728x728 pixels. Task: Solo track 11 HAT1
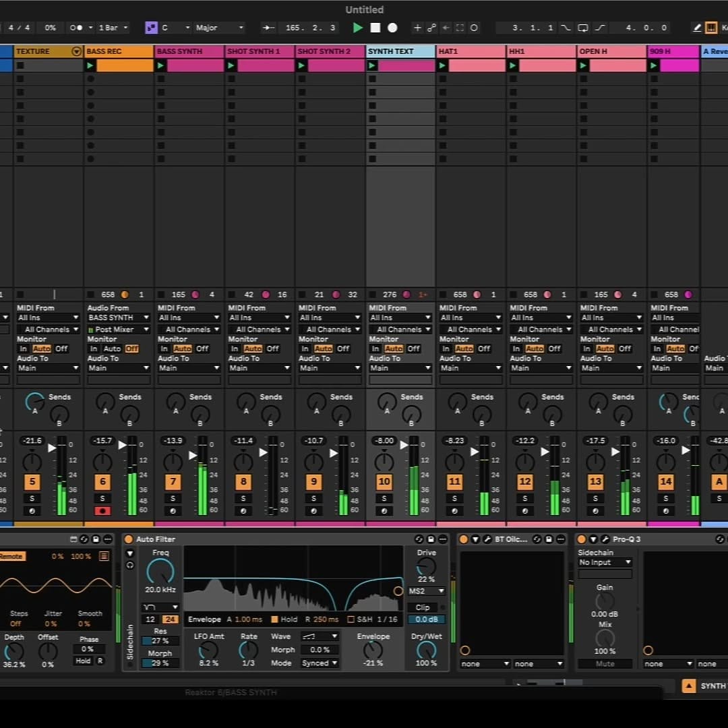click(454, 498)
